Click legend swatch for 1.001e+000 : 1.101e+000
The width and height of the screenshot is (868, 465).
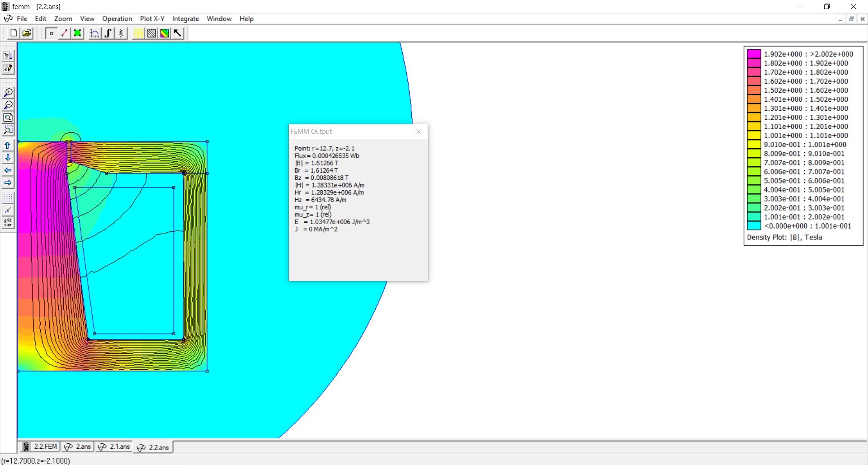(754, 136)
